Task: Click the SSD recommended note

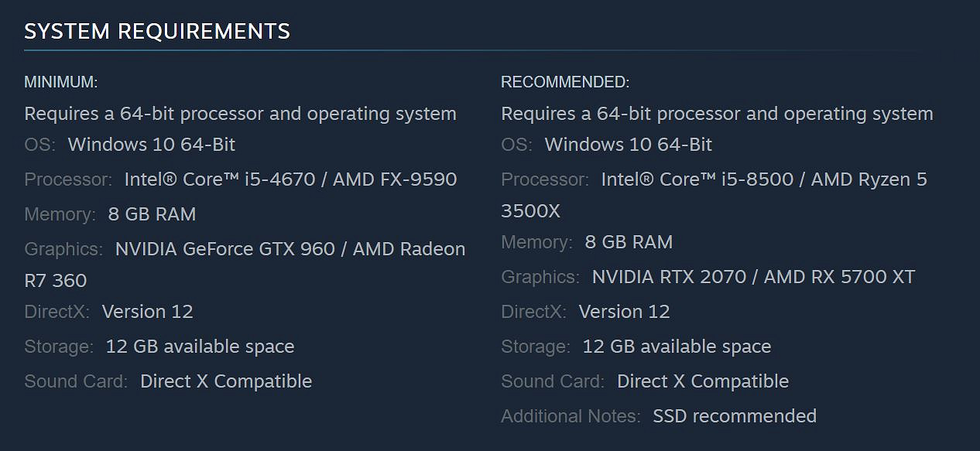Action: pyautogui.click(x=735, y=416)
